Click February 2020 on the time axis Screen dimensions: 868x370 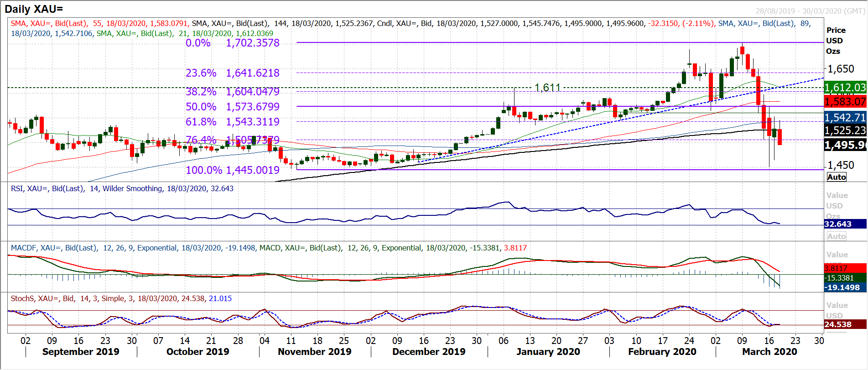coord(662,352)
